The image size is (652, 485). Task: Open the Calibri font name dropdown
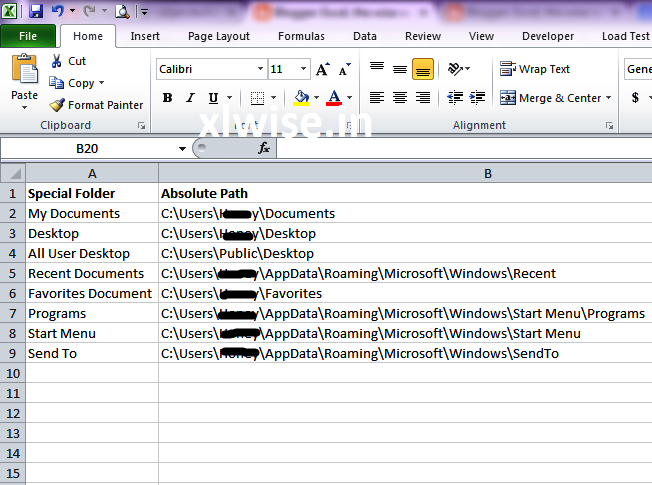260,69
